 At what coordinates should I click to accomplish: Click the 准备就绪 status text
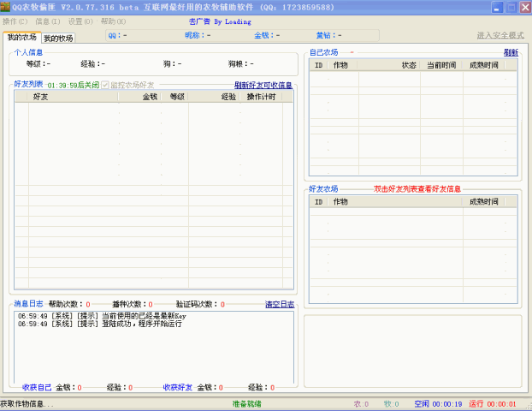point(246,404)
